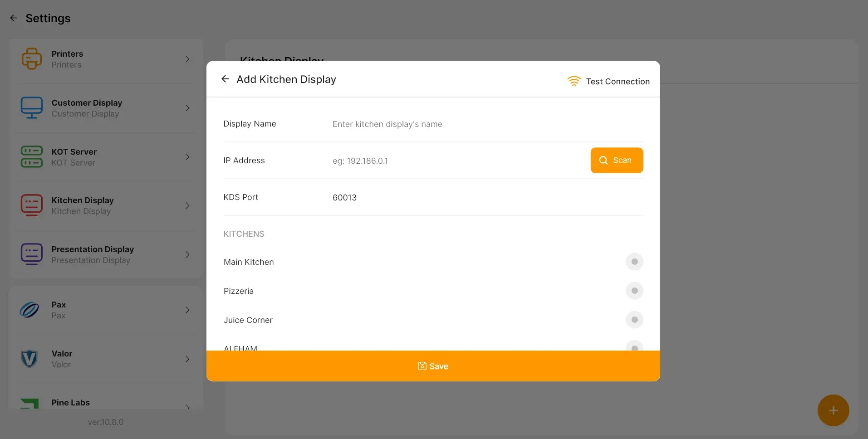Enable the Juice Corner kitchen option

click(x=634, y=320)
